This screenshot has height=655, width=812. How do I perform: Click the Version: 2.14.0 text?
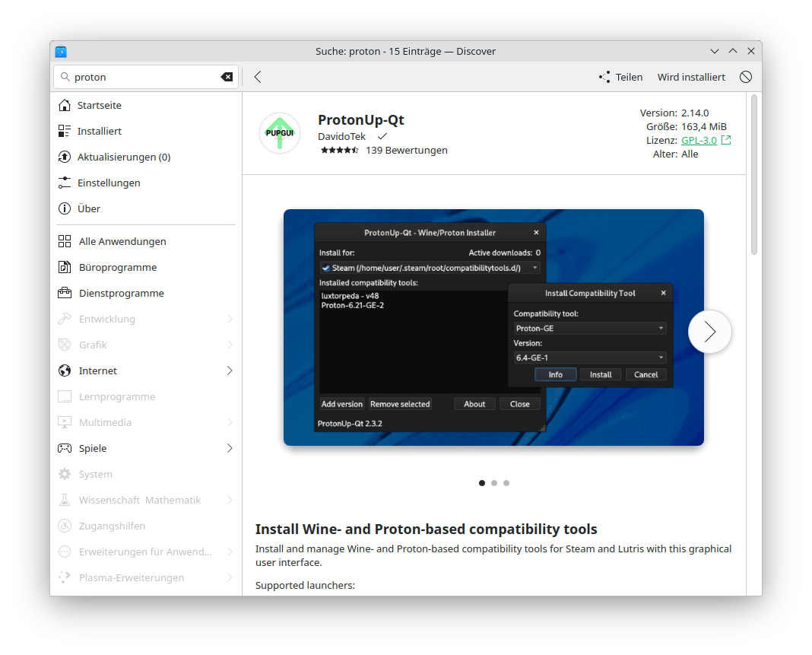(674, 113)
